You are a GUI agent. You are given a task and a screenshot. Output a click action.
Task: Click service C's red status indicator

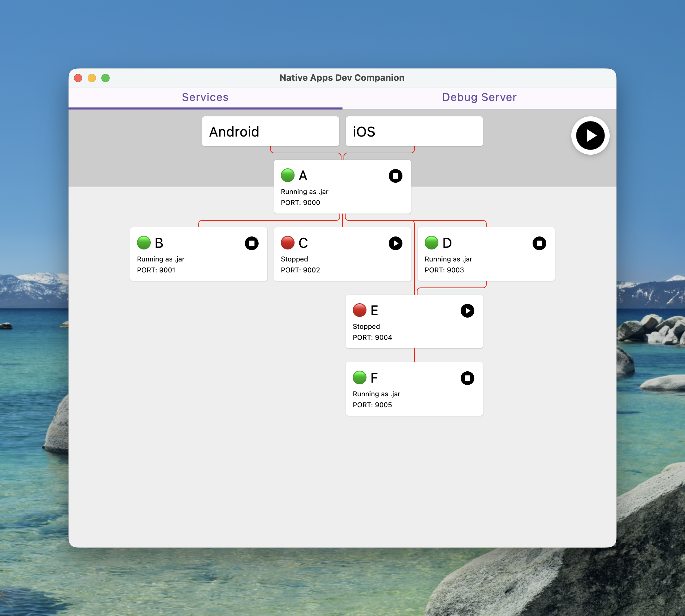288,243
